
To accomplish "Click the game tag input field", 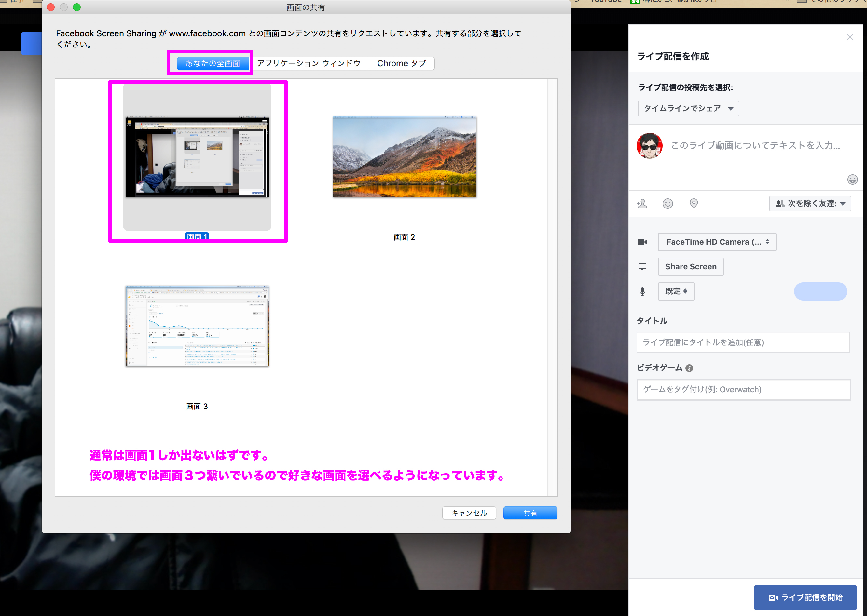I will [743, 390].
